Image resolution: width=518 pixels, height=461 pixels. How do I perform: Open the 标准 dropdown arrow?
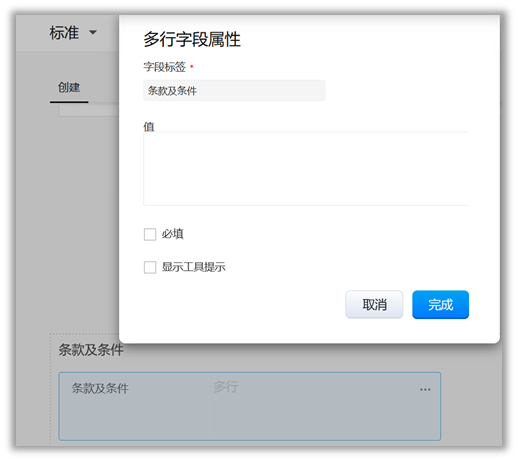coord(93,33)
